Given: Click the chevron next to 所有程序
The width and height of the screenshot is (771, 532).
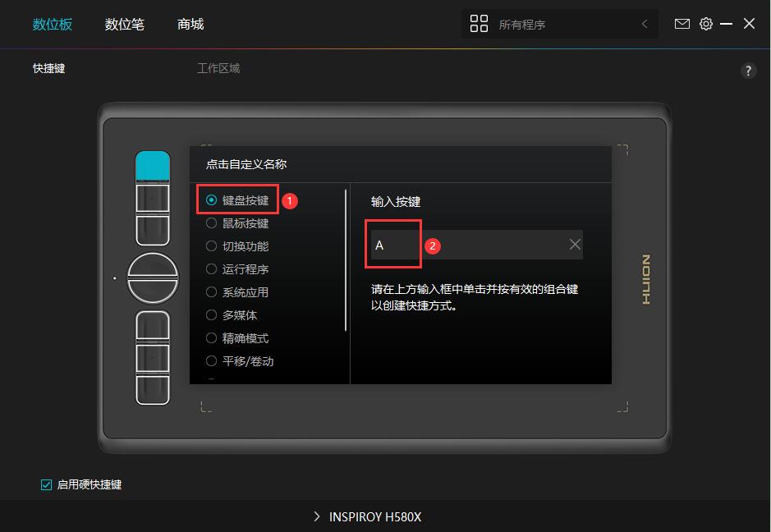Looking at the screenshot, I should 645,24.
